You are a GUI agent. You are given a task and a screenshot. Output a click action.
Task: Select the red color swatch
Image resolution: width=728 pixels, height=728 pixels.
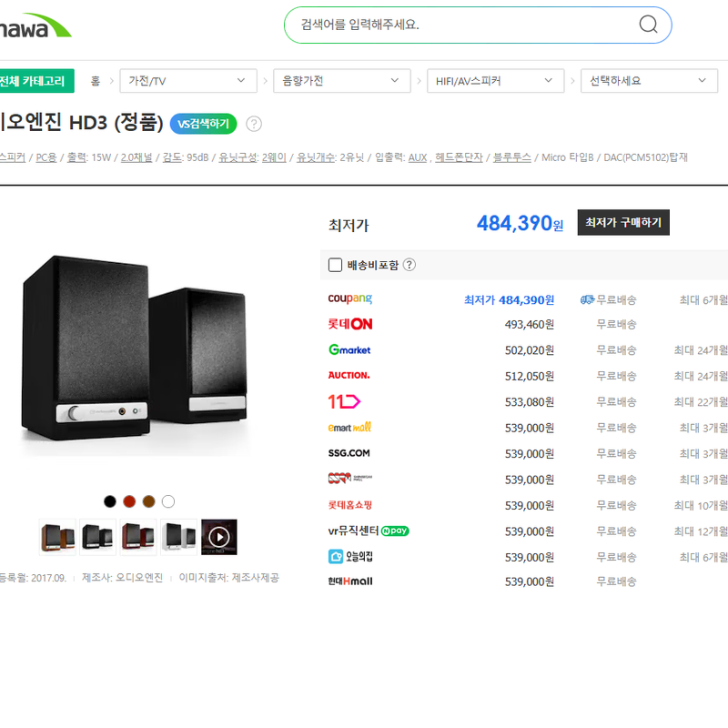(129, 501)
